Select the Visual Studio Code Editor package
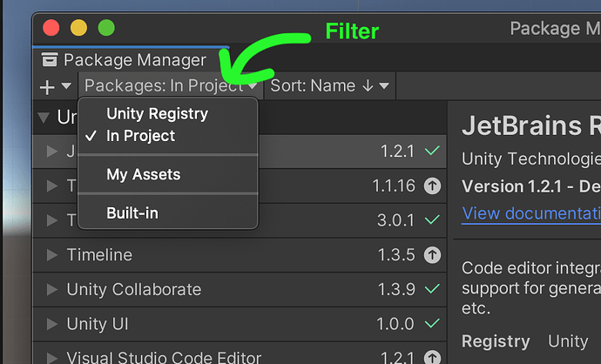The height and width of the screenshot is (364, 601). pyautogui.click(x=164, y=357)
